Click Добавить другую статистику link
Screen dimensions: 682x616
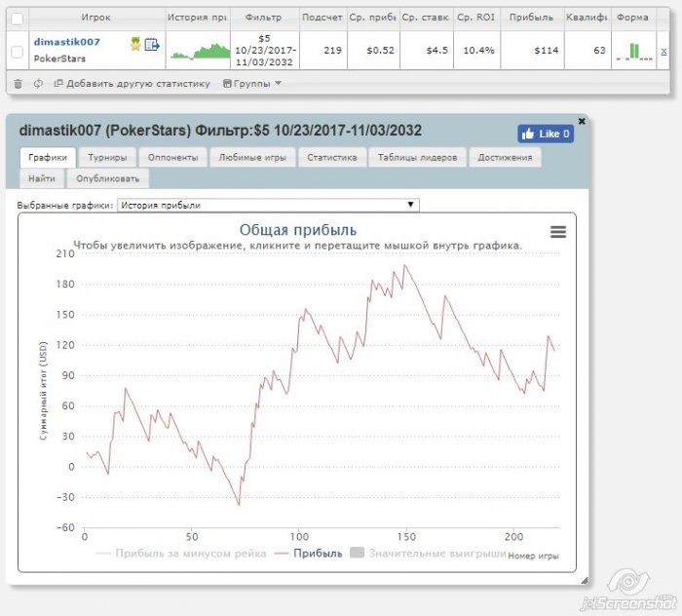tap(133, 84)
